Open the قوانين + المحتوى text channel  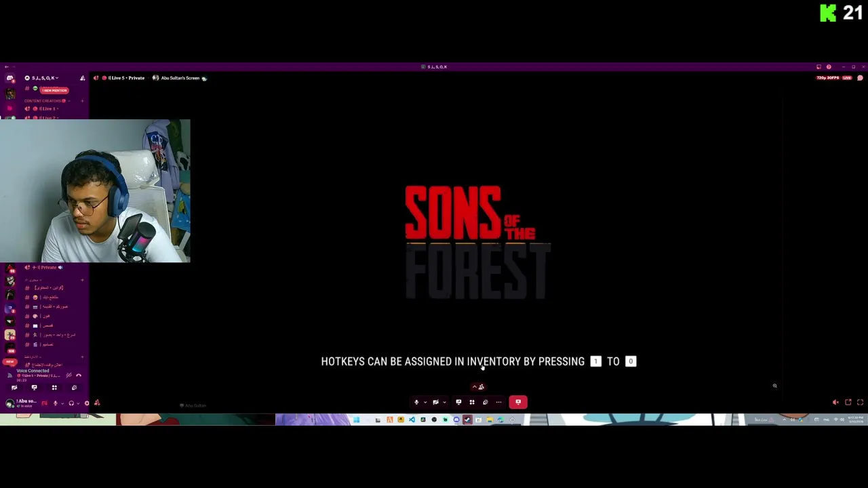point(47,288)
